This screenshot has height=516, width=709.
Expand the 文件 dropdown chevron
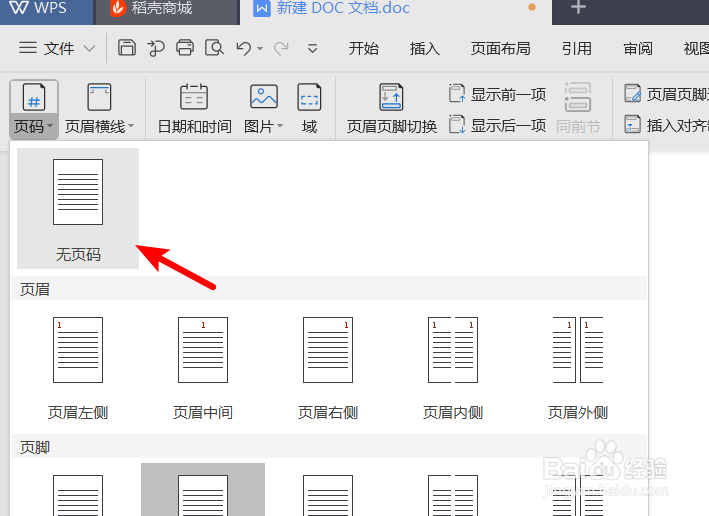90,48
